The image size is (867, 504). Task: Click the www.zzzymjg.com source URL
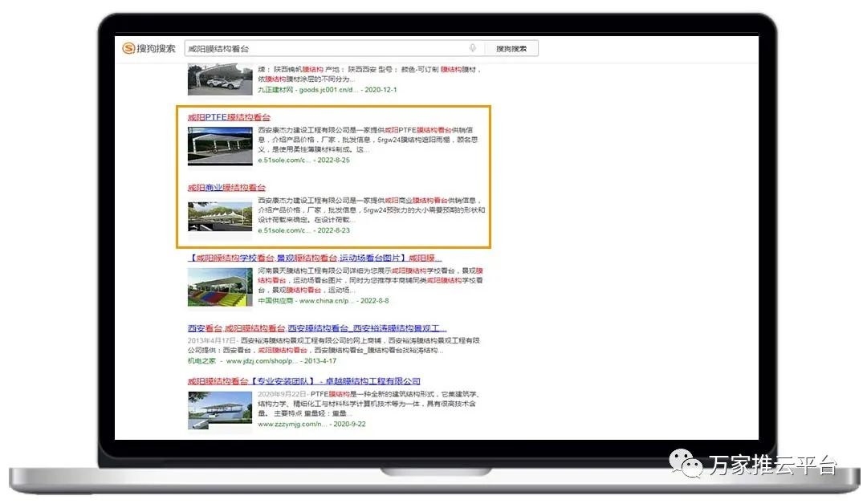pyautogui.click(x=293, y=424)
